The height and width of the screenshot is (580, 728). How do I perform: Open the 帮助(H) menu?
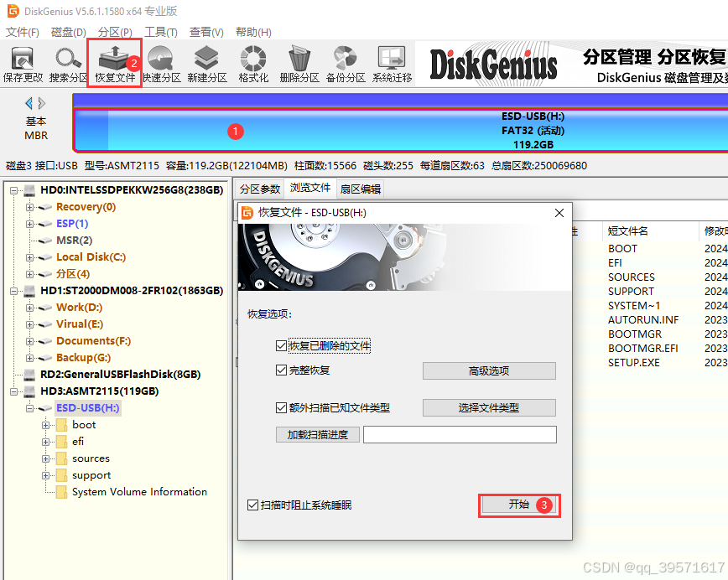(253, 32)
